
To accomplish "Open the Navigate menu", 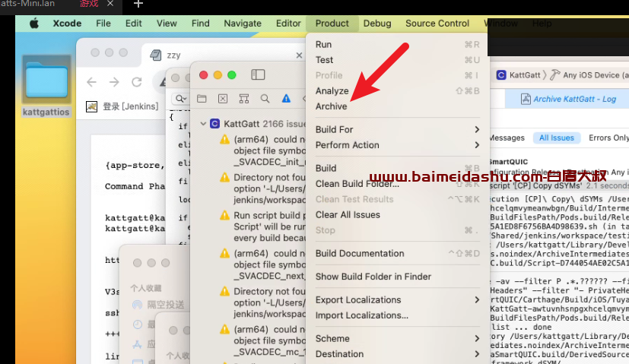I will point(243,24).
